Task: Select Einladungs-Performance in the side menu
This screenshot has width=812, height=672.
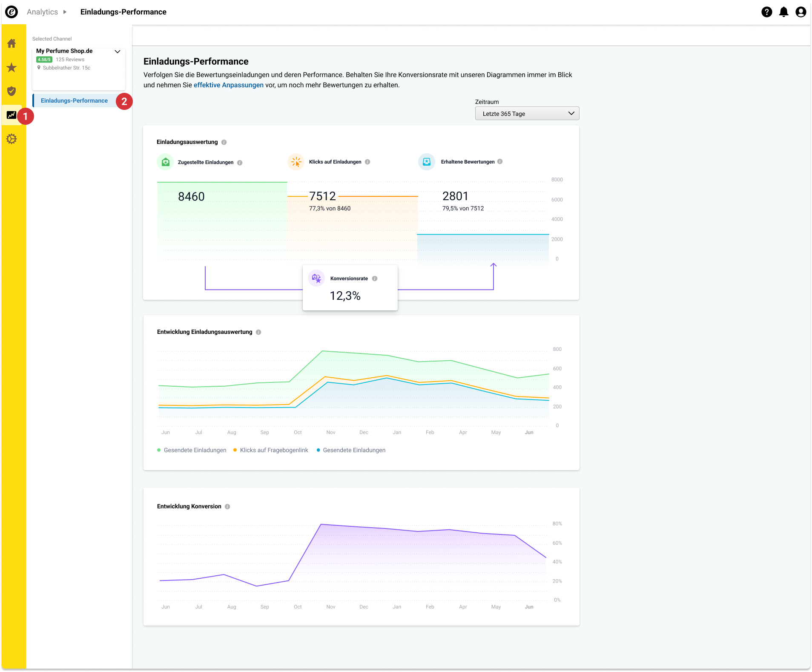Action: [x=74, y=101]
